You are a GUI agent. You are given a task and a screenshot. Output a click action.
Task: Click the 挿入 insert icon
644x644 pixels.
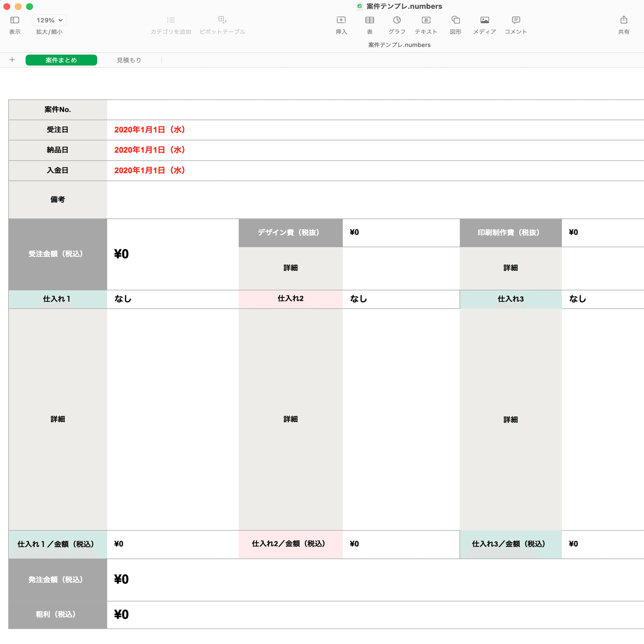pyautogui.click(x=341, y=20)
